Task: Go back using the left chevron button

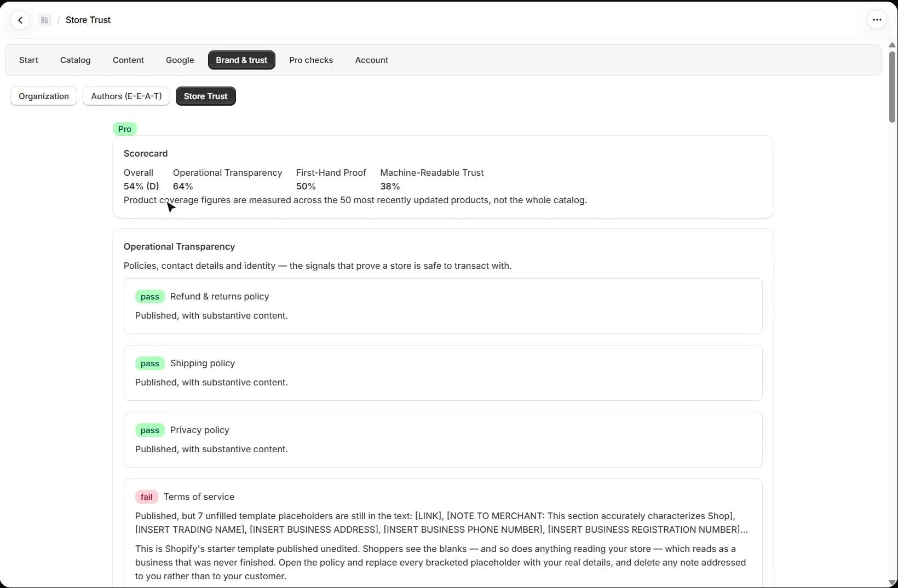Action: tap(20, 20)
